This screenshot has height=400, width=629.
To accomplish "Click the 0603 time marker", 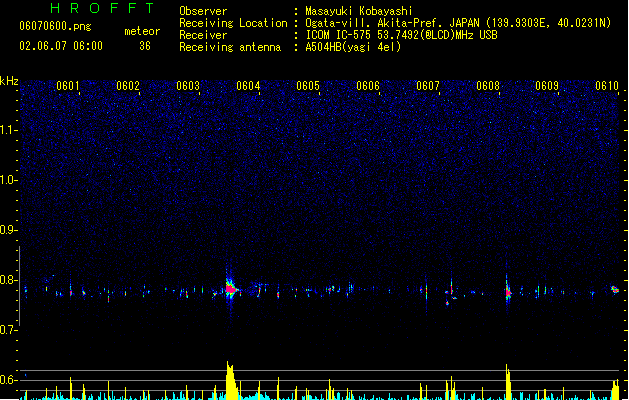I will click(x=188, y=86).
